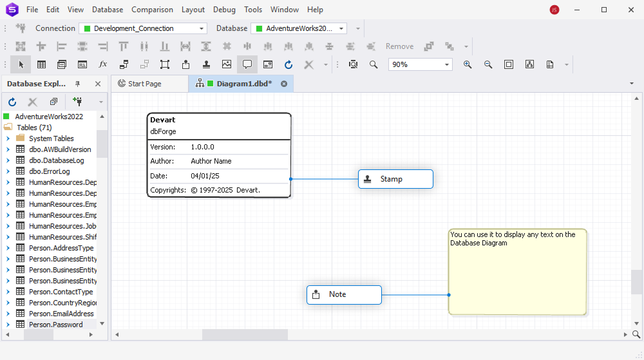Click the find-in-diagram binoculars icon
Screen dimensions: 644x360
353,64
